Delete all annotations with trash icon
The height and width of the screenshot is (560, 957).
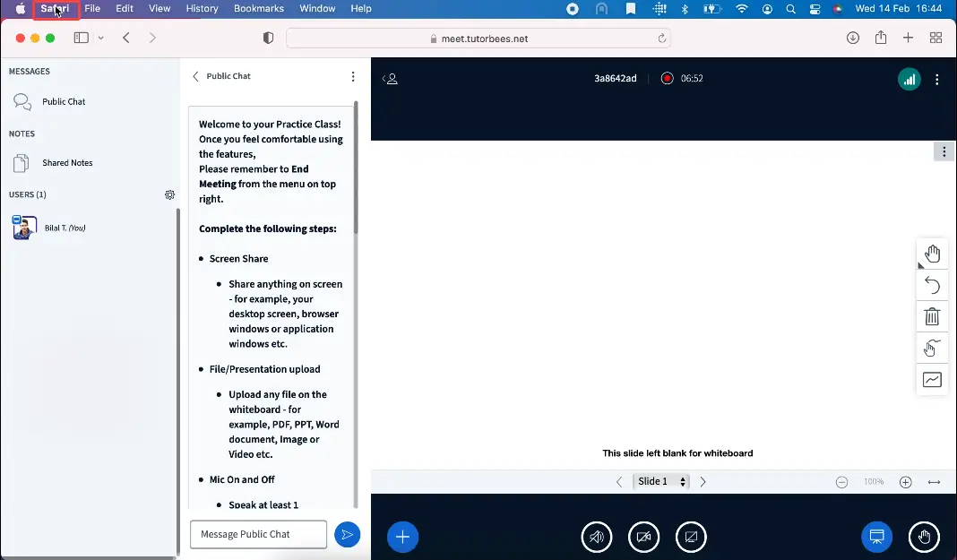click(x=932, y=316)
